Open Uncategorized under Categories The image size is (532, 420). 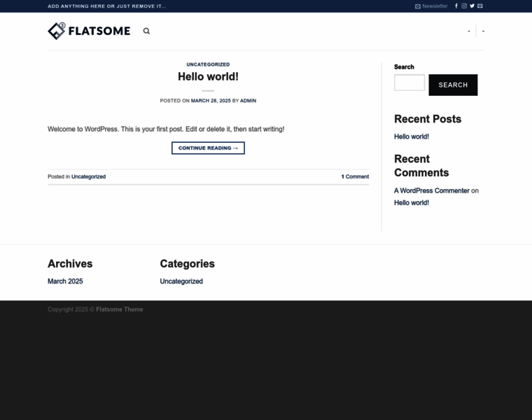point(181,281)
